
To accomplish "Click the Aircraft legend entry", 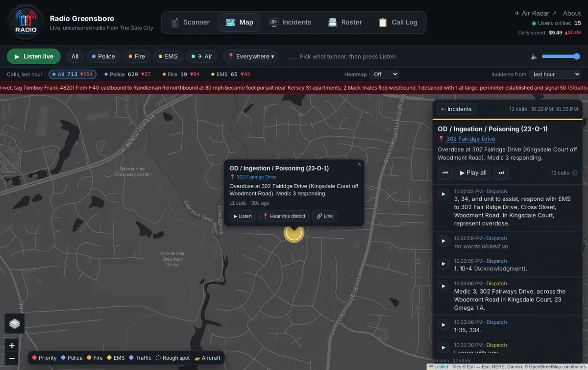I will 208,358.
